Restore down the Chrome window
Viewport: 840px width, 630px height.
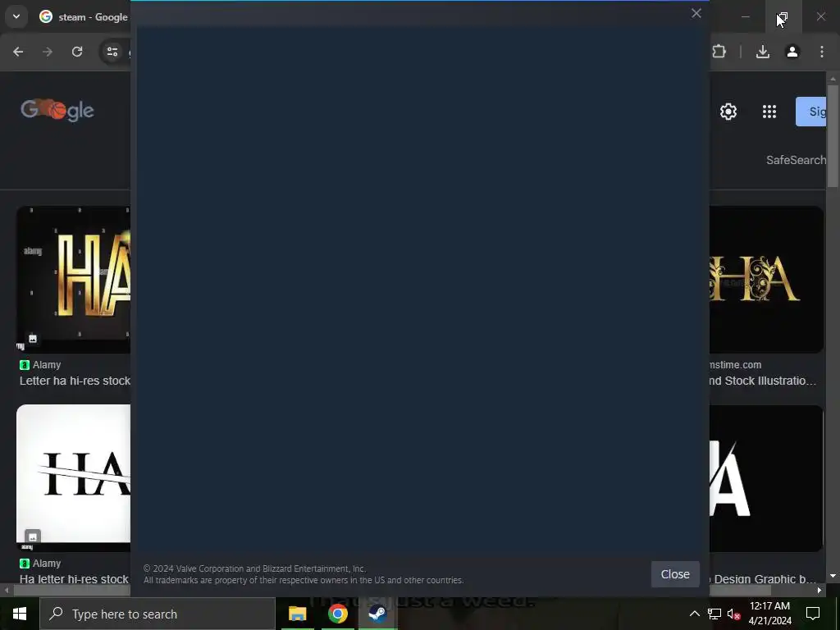(x=783, y=17)
